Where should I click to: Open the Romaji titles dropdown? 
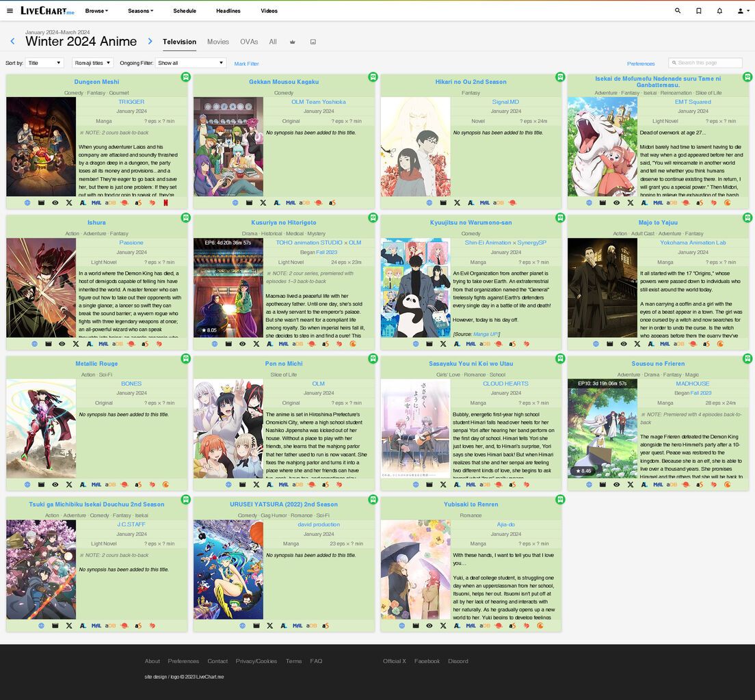click(x=92, y=63)
